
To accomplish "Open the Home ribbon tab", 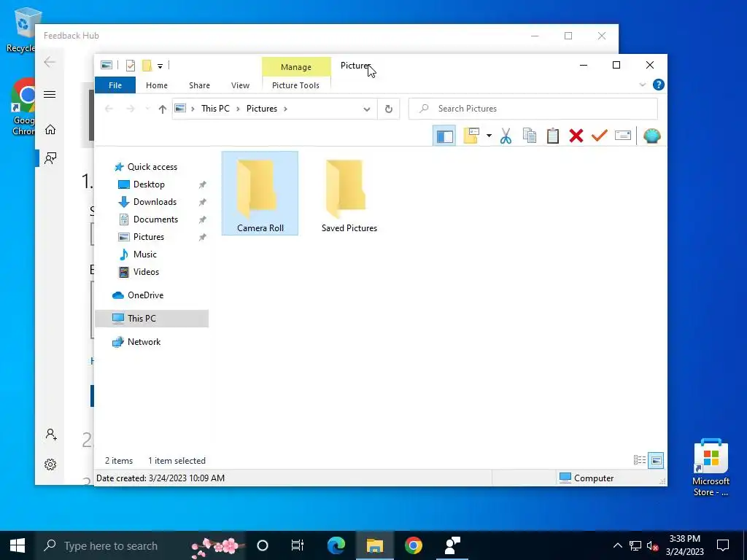I will click(x=157, y=85).
